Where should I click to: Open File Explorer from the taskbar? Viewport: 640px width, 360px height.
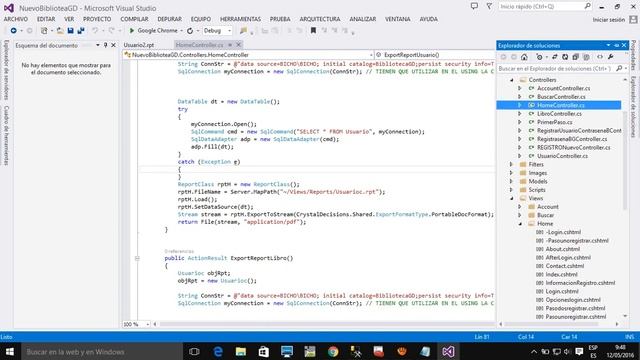click(x=241, y=351)
